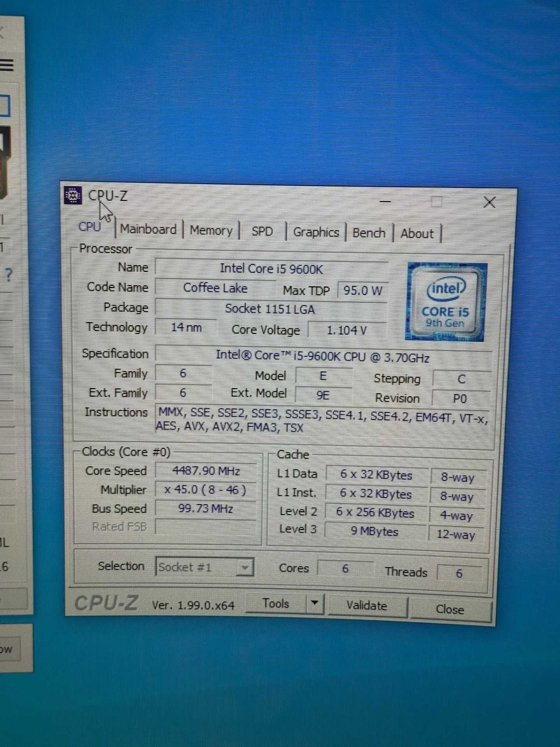Image resolution: width=560 pixels, height=747 pixels.
Task: Click the Tools button
Action: (276, 603)
